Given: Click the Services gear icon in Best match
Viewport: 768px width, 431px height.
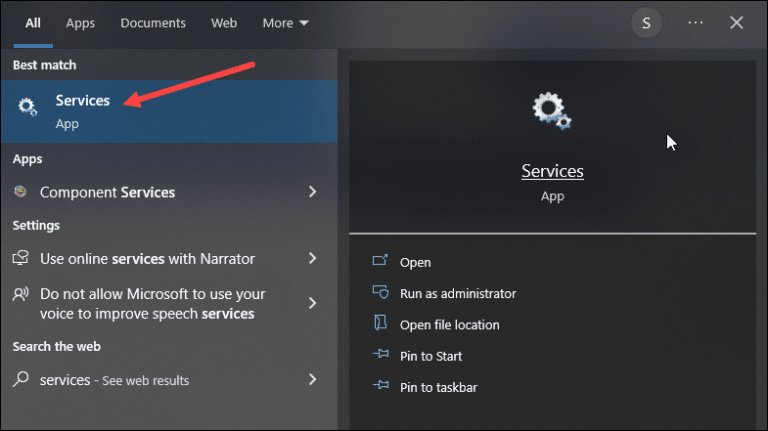Looking at the screenshot, I should click(x=28, y=108).
